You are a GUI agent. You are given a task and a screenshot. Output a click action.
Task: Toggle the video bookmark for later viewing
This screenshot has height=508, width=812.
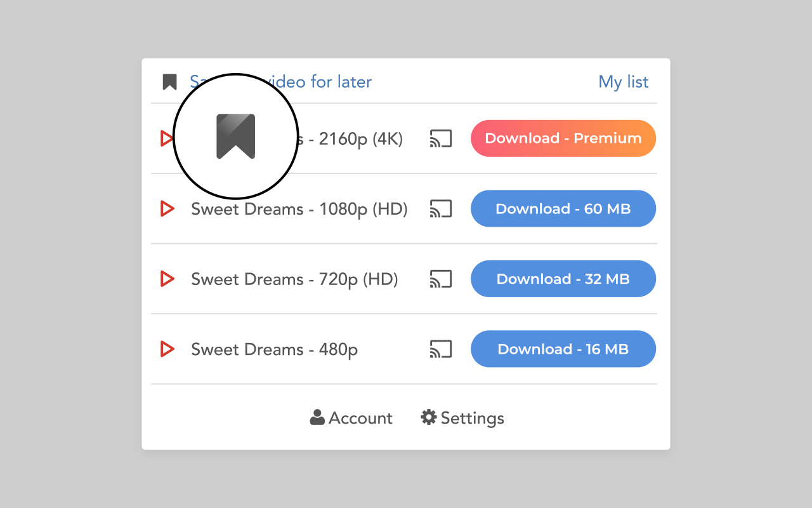(236, 137)
